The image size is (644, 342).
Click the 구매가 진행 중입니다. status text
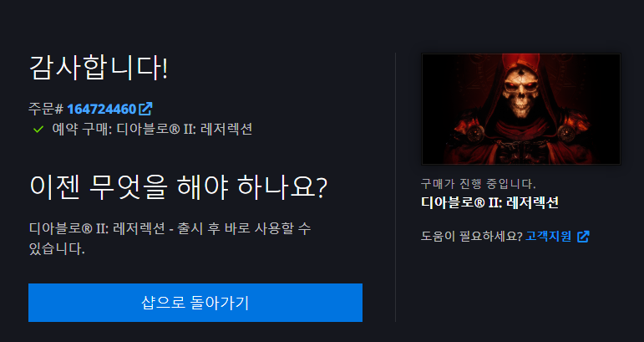pyautogui.click(x=479, y=183)
